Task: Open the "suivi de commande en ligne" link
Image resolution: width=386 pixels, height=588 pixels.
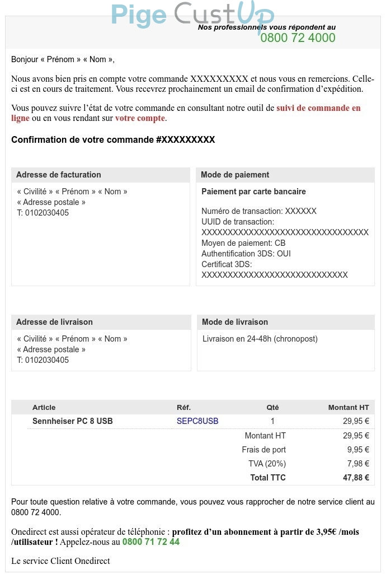Action: (318, 108)
